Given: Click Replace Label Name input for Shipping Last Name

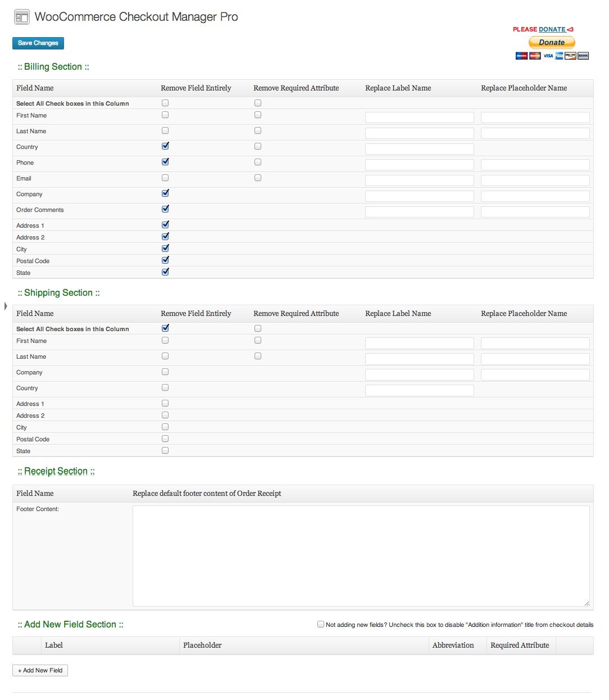Looking at the screenshot, I should click(x=420, y=359).
